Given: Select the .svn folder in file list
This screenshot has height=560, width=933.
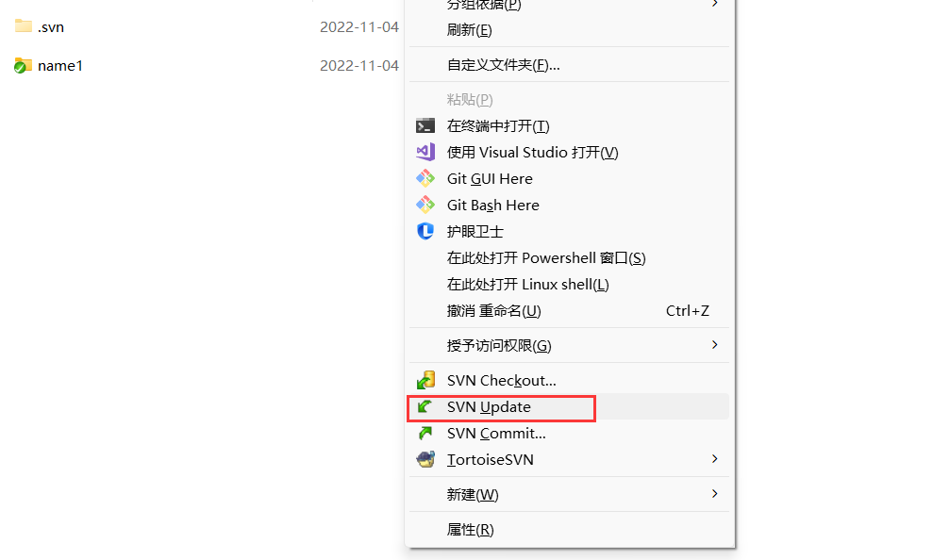Looking at the screenshot, I should (50, 27).
